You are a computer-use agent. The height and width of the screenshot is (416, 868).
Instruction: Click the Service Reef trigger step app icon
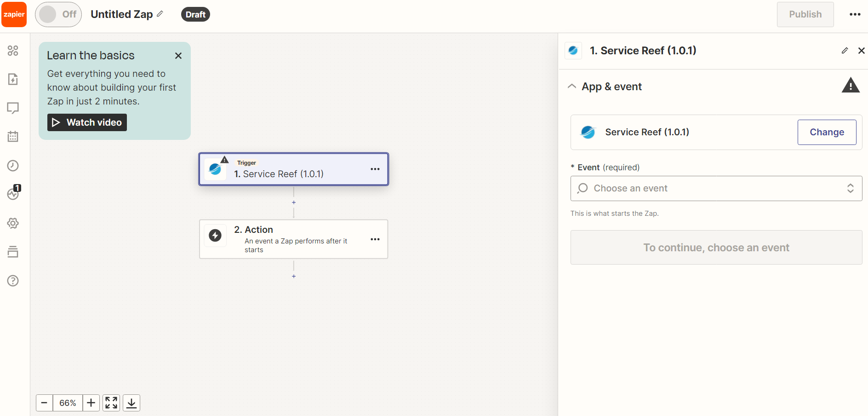[x=215, y=169]
